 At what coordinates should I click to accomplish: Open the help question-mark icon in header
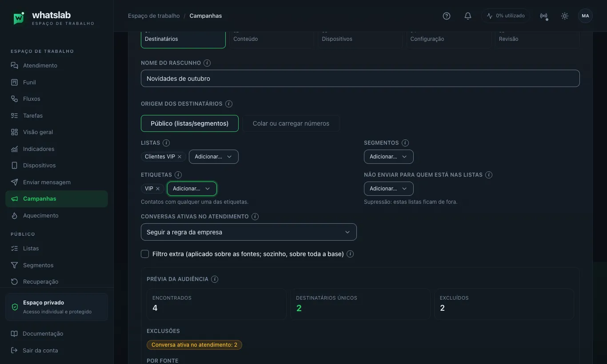click(x=447, y=16)
